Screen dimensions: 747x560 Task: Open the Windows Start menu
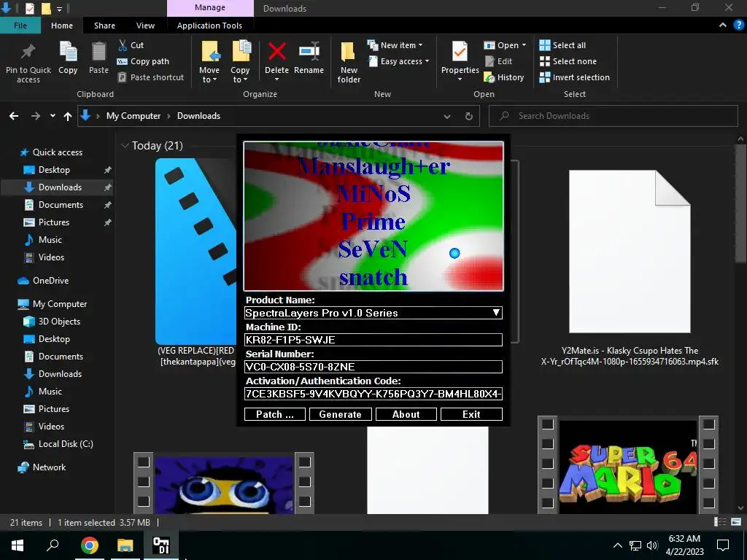click(18, 545)
